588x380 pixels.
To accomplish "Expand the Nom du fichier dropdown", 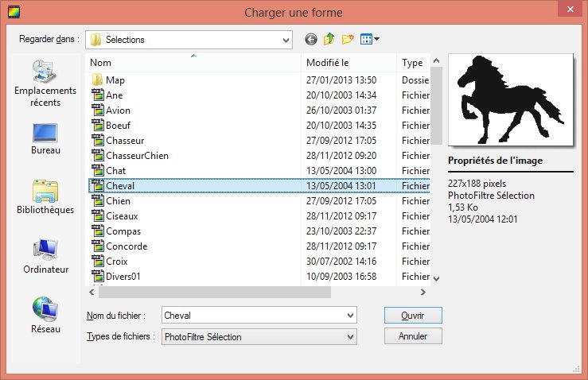I will coord(349,316).
